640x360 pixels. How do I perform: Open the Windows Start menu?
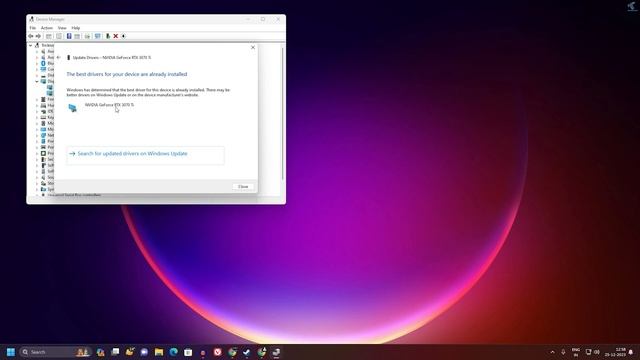[11, 352]
